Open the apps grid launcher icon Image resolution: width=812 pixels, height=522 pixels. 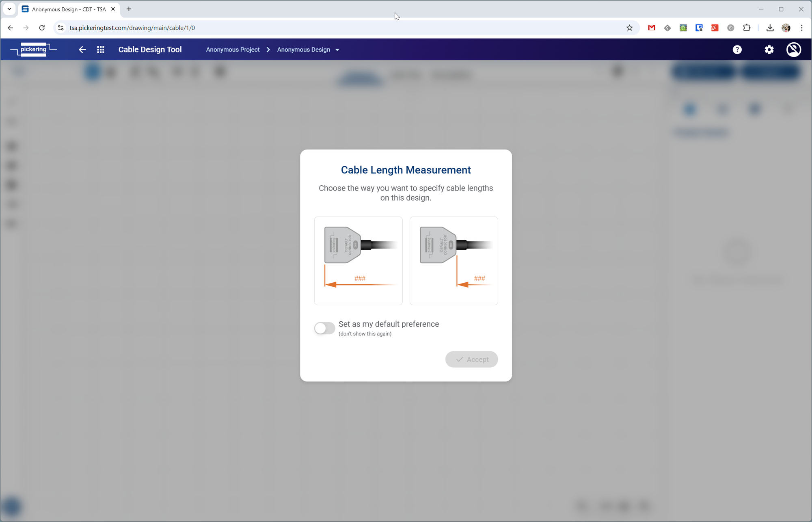[x=101, y=50]
